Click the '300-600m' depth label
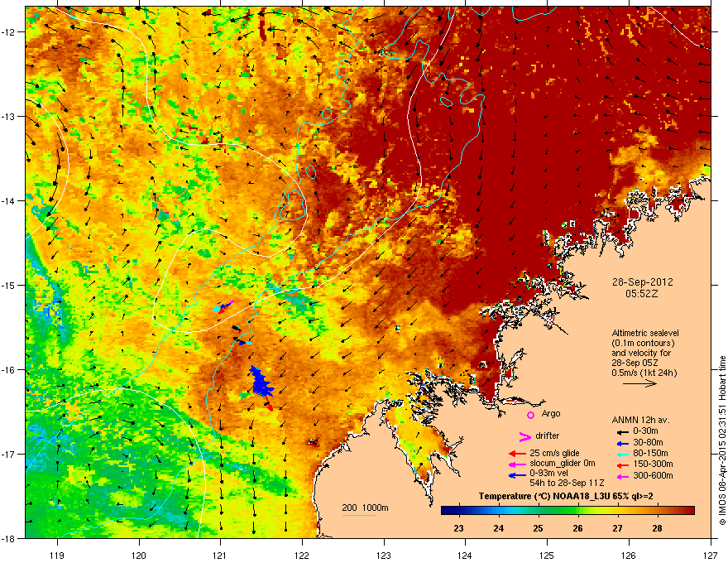 coord(653,476)
